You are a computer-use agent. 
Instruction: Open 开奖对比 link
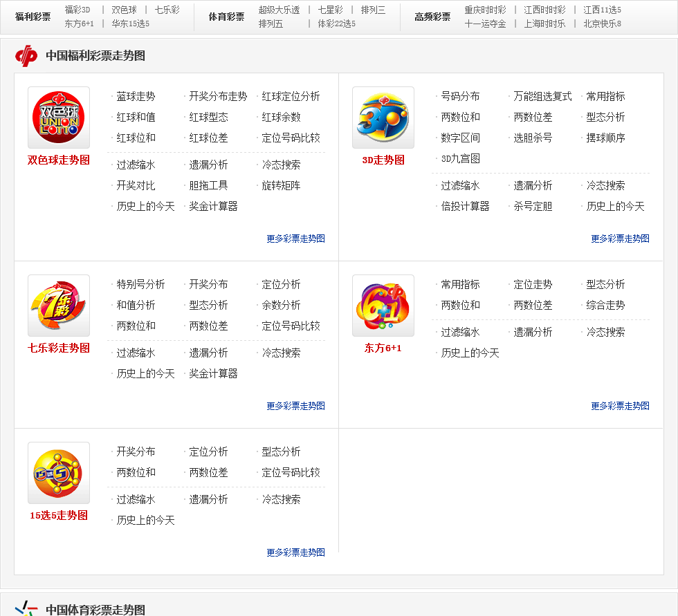point(136,185)
